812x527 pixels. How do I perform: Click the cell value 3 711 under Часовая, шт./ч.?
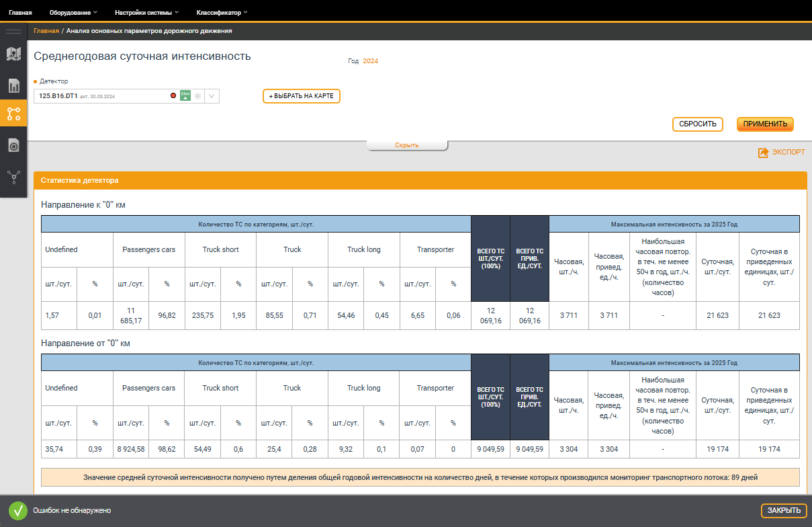click(x=569, y=315)
